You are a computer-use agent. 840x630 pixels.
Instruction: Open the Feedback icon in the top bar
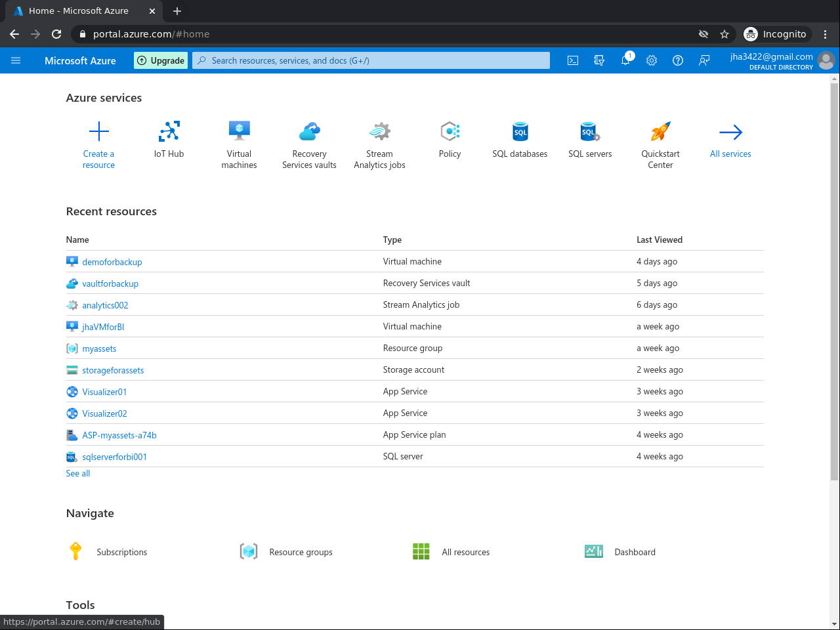704,60
